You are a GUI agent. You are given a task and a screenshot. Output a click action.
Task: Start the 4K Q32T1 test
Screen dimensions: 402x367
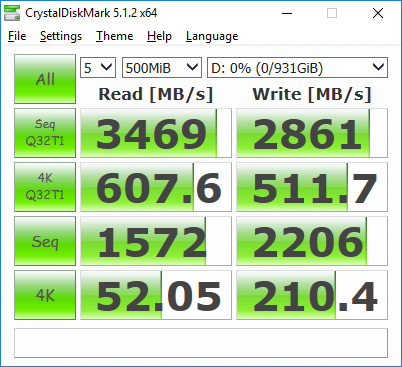coord(45,187)
